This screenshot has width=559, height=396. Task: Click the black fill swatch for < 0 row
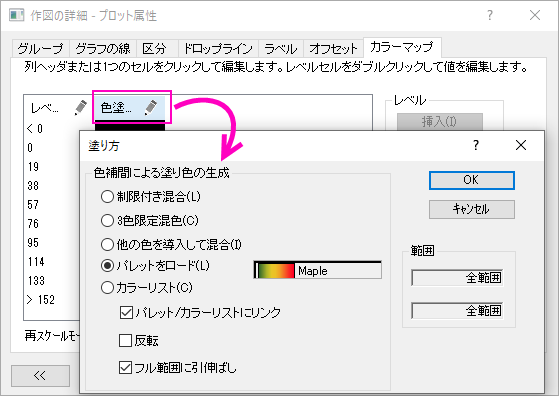coord(129,125)
